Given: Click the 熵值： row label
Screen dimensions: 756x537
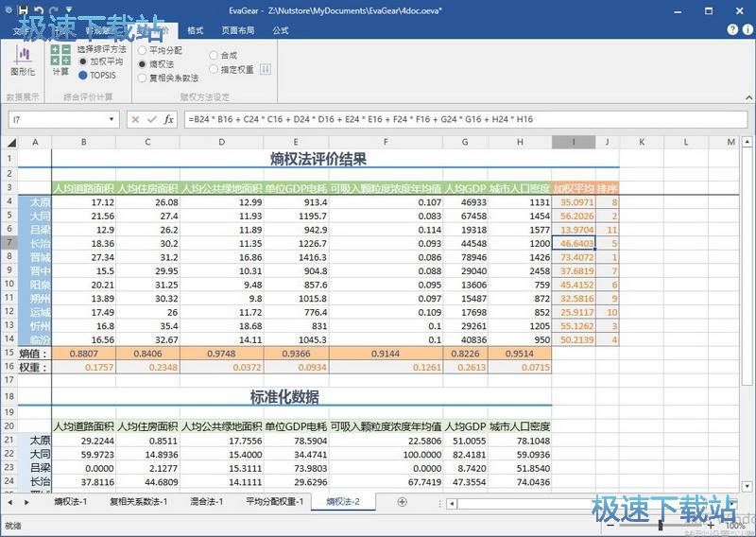Looking at the screenshot, I should tap(34, 354).
